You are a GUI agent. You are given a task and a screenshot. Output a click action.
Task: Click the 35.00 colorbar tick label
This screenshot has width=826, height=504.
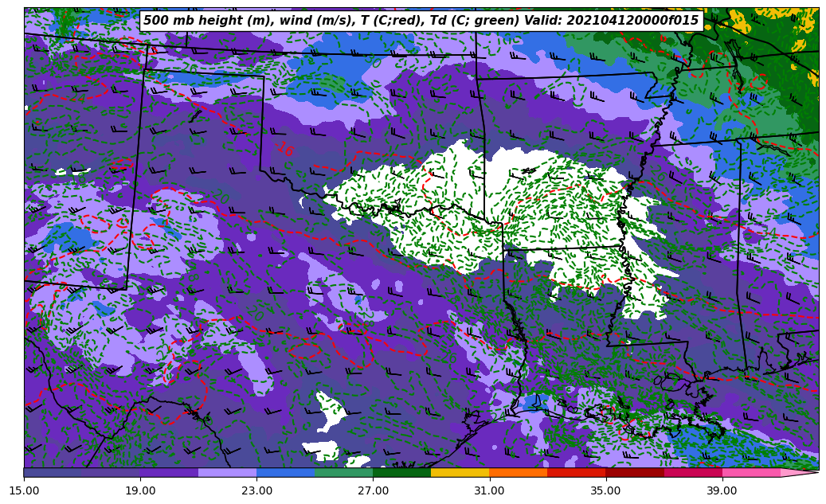click(x=605, y=490)
